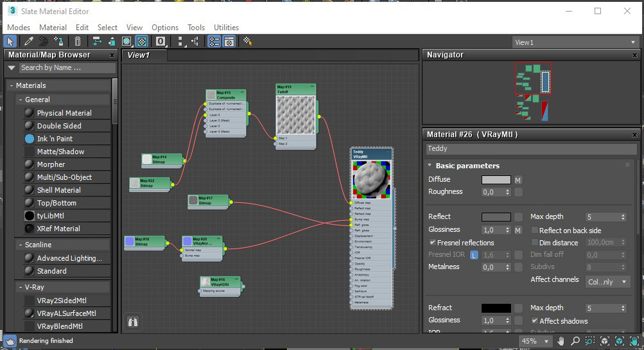This screenshot has width=644, height=350.
Task: Click Put Material to Scene icon
Action: [44, 42]
